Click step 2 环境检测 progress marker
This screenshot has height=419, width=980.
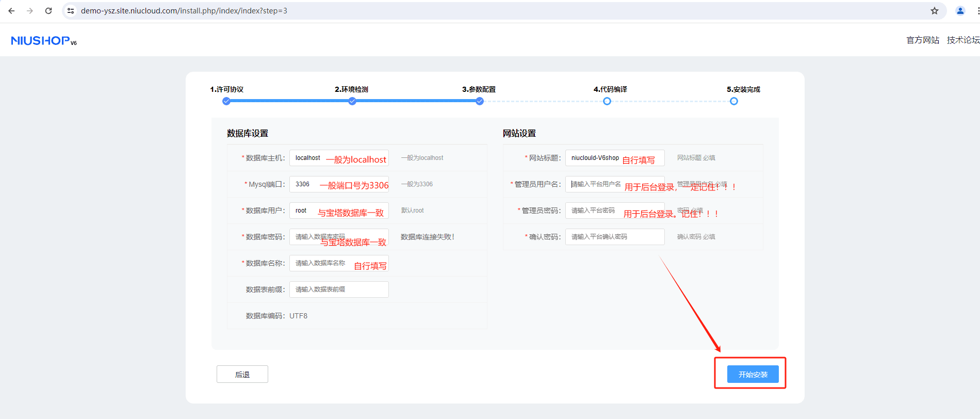point(352,101)
